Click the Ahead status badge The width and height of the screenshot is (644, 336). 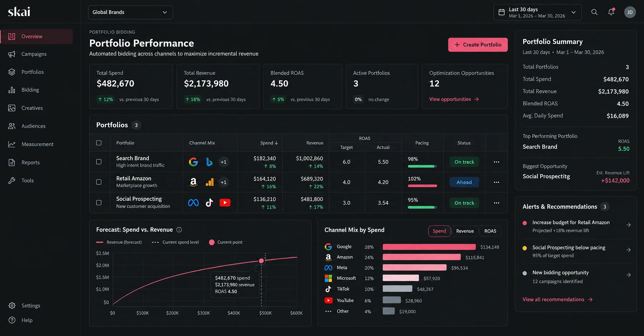[x=464, y=182]
